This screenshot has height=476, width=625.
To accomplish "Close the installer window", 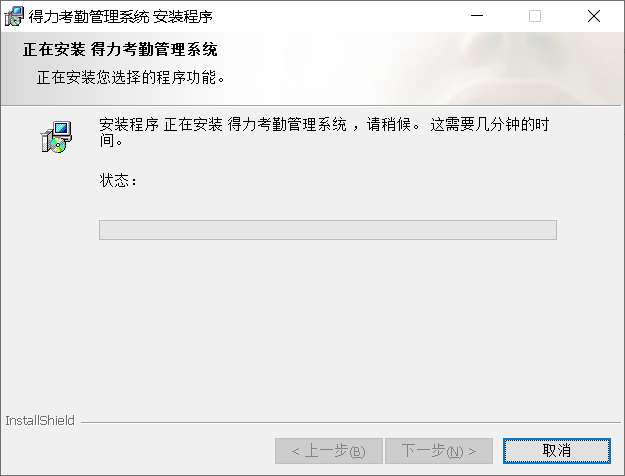I will click(x=594, y=16).
